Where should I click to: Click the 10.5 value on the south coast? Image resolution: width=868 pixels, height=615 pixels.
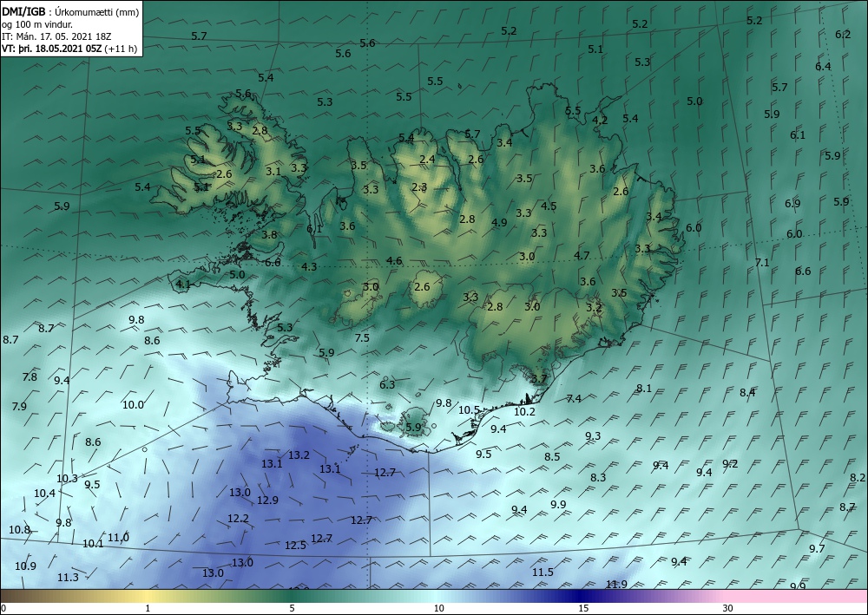click(x=469, y=409)
